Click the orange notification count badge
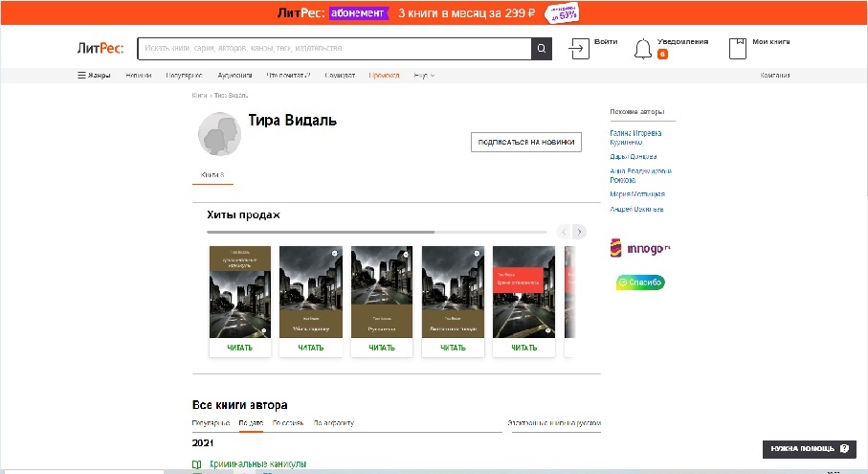The height and width of the screenshot is (474, 868). 662,55
